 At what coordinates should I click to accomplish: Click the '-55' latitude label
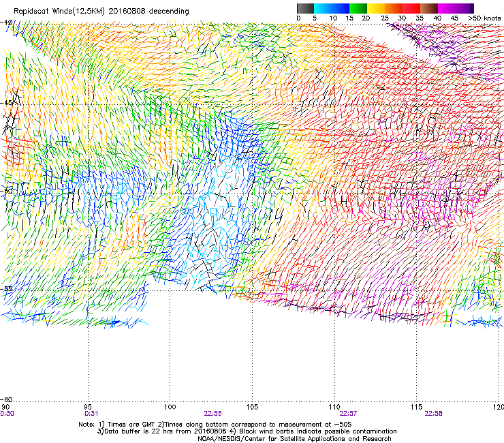tap(6, 288)
